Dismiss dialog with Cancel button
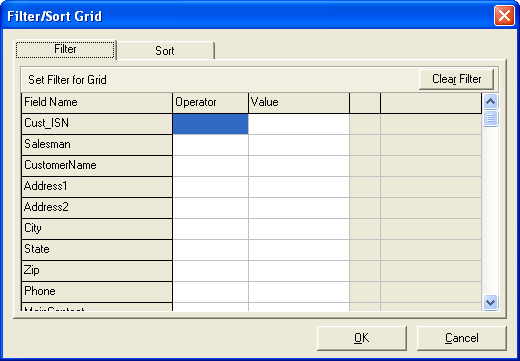 [462, 338]
